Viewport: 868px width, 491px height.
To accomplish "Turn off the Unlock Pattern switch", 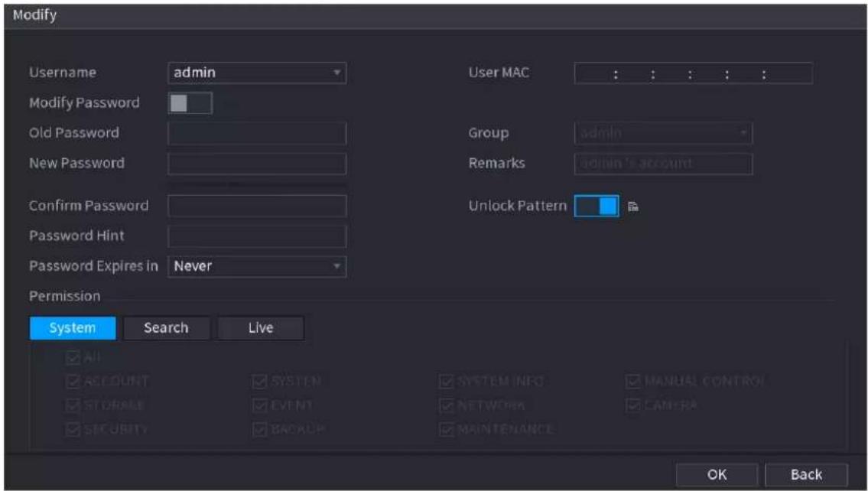I will coord(597,206).
